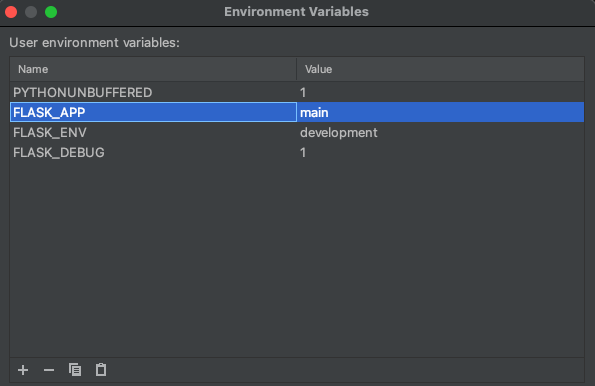Viewport: 595px width, 386px height.
Task: Close the Environment Variables dialog
Action: (11, 12)
